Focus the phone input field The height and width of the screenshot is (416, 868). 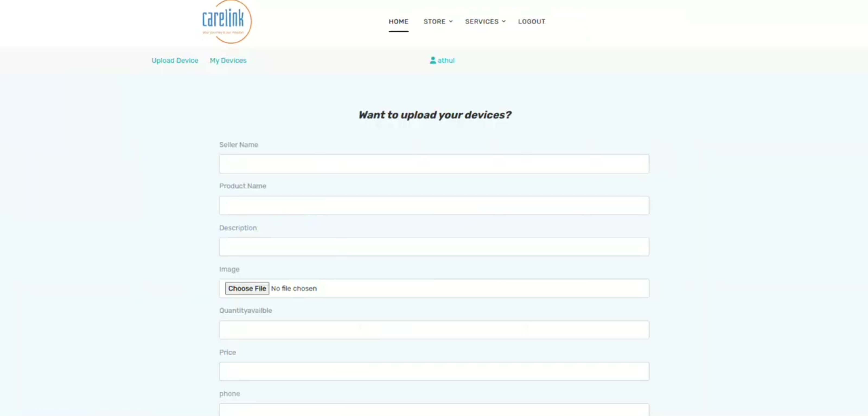[434, 410]
